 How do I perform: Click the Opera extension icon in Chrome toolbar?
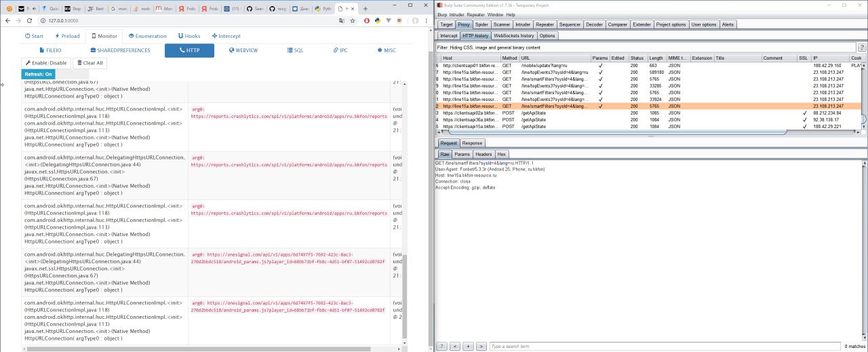(x=367, y=21)
